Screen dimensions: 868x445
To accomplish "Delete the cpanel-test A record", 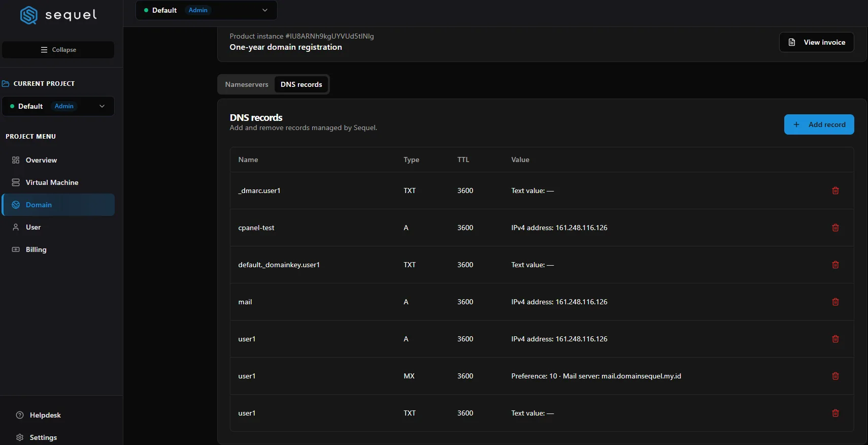I will click(x=836, y=228).
